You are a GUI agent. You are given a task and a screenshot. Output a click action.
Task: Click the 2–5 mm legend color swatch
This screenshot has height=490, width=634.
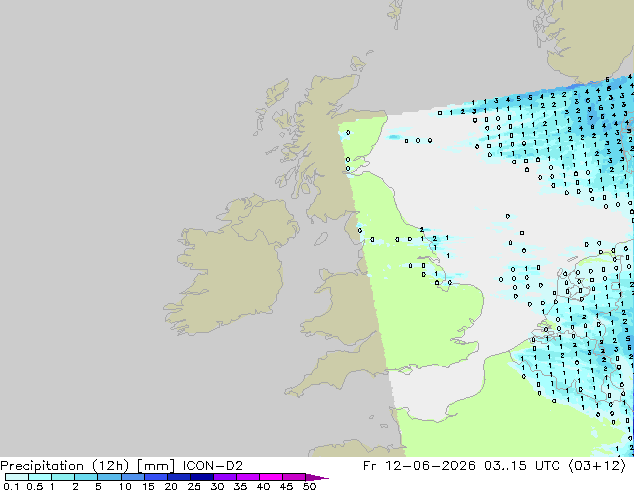tap(86, 477)
